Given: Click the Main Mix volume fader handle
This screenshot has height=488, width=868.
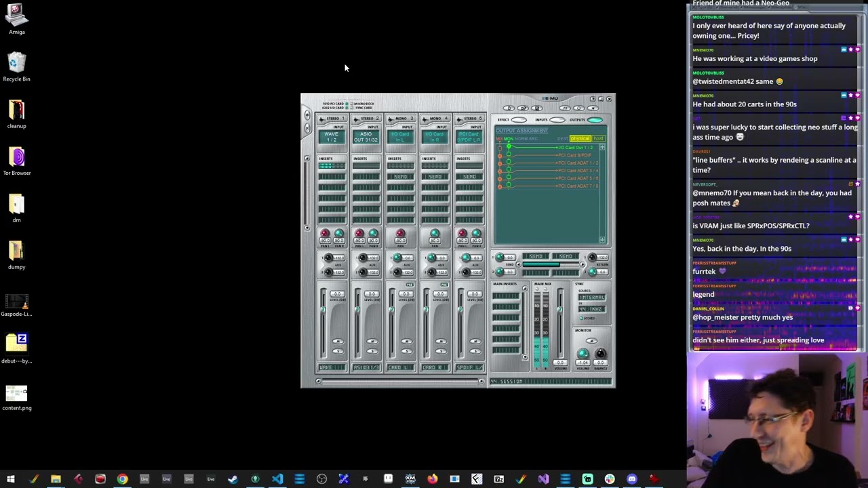Looking at the screenshot, I should tap(559, 310).
